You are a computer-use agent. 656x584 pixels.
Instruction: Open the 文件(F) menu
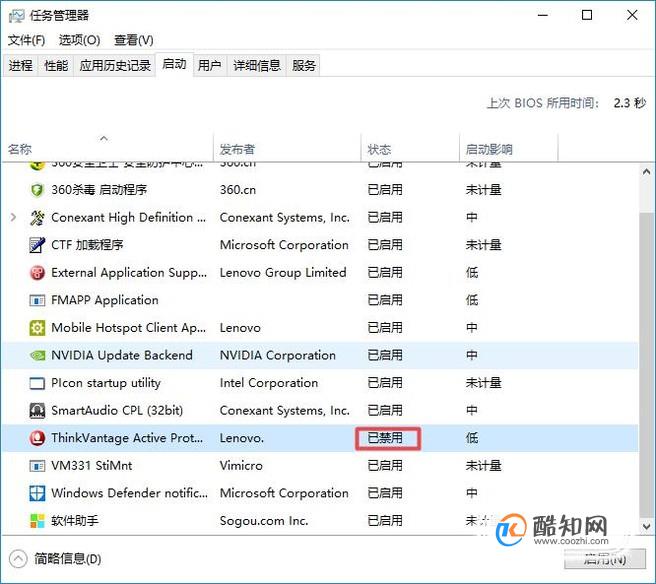26,40
